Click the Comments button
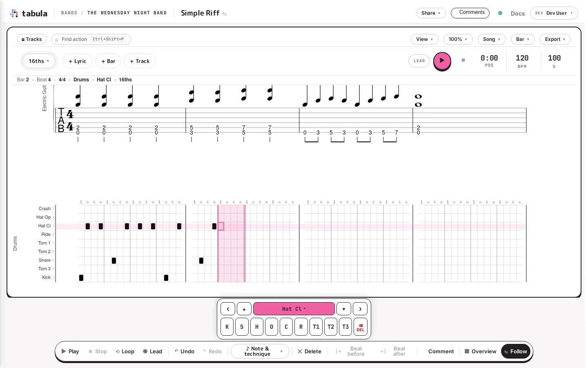 coord(470,13)
